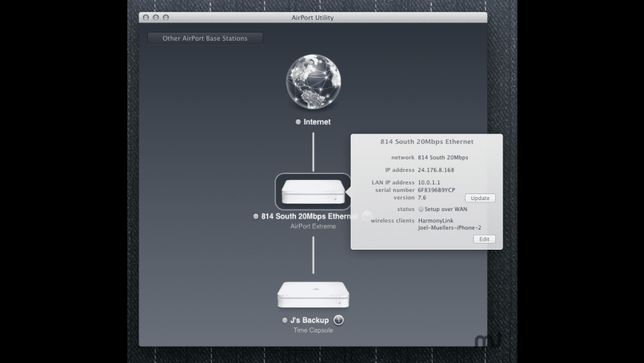Click LAN IP address value 10.0.1.1
This screenshot has width=644, height=363.
[429, 182]
